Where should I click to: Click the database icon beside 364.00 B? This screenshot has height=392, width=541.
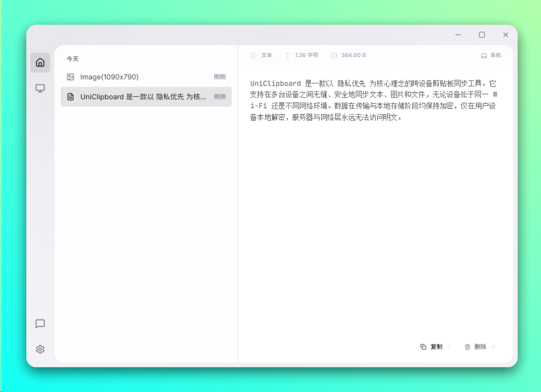click(334, 56)
